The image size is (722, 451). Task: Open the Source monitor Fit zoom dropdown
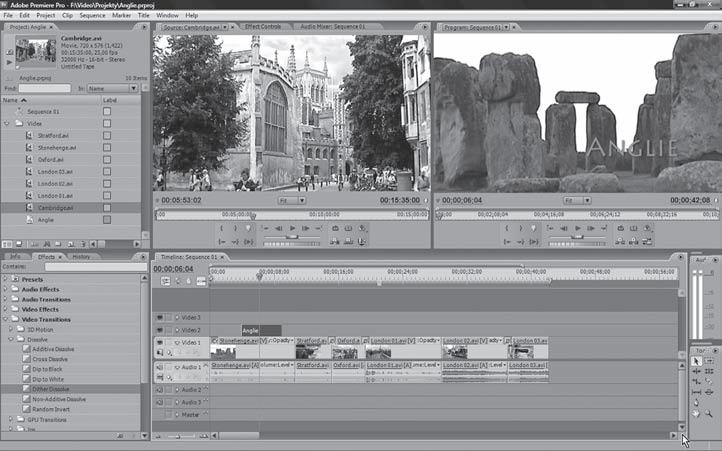click(292, 200)
